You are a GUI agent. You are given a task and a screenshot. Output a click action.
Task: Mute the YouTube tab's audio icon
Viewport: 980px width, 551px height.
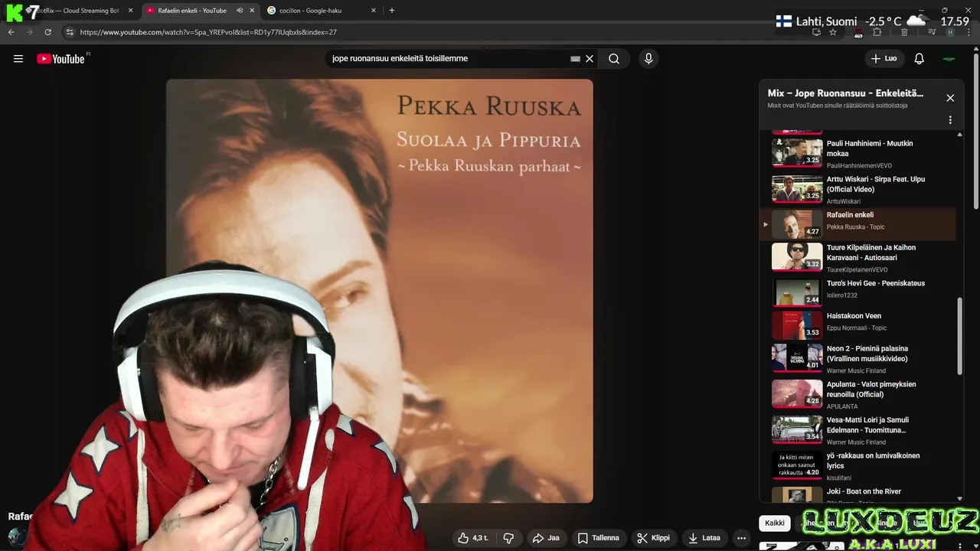(240, 11)
